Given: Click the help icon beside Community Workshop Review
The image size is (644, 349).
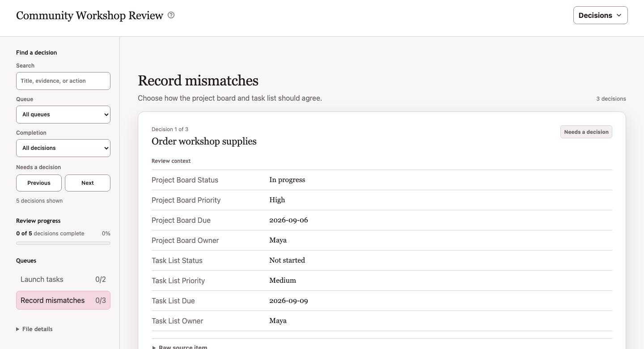Looking at the screenshot, I should coord(171,15).
